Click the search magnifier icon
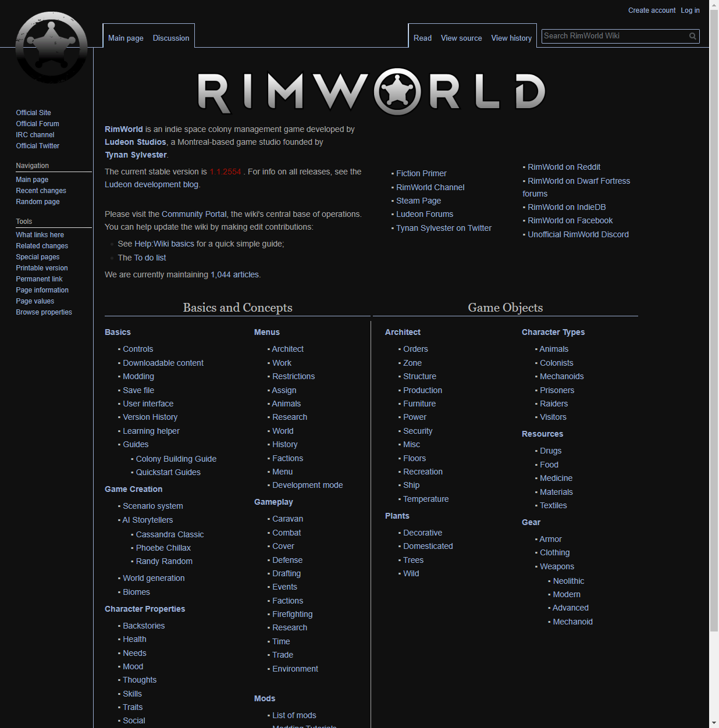This screenshot has width=719, height=728. point(692,36)
